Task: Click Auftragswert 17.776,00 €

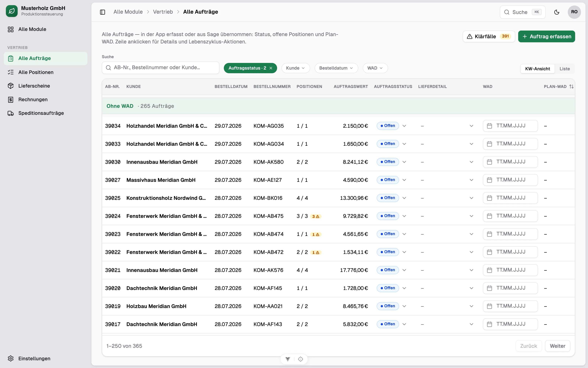Action: (x=354, y=270)
